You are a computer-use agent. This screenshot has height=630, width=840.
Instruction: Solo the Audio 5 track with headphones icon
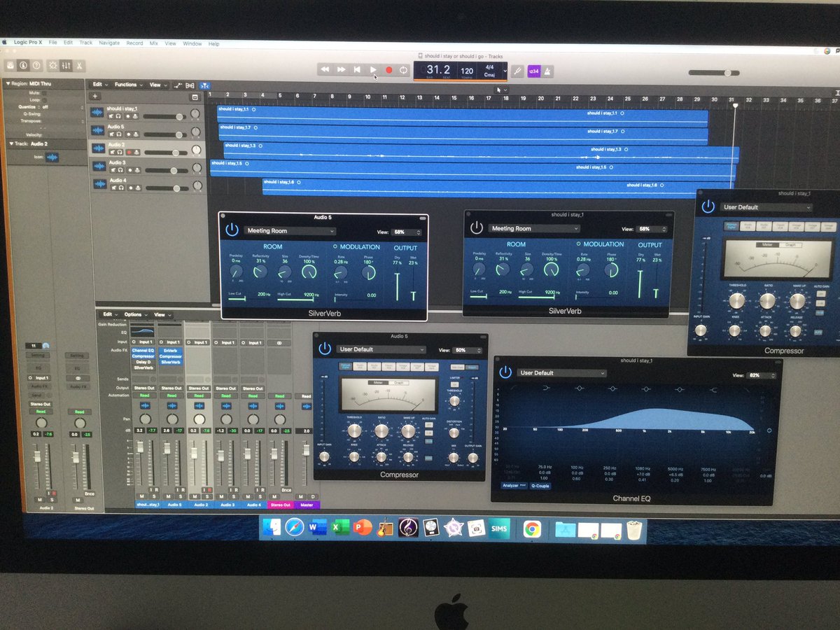[119, 134]
